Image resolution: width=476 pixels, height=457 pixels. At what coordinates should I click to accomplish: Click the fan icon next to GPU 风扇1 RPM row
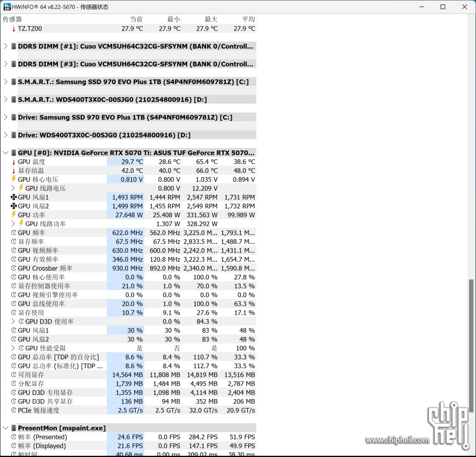(x=14, y=197)
